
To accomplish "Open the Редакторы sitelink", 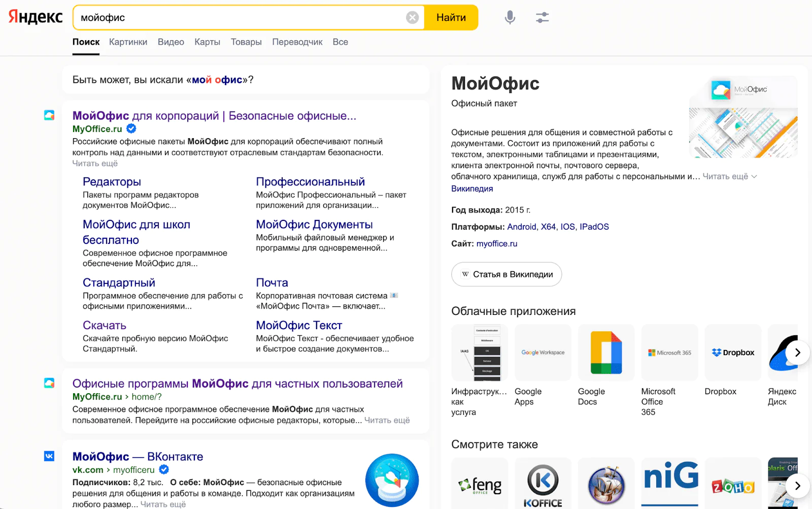I will point(112,182).
